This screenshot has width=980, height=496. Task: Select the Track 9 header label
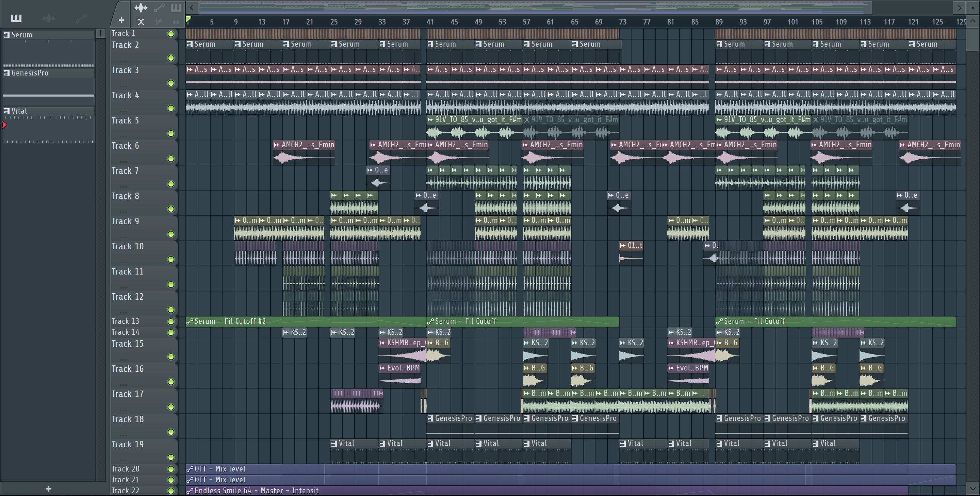tap(125, 221)
